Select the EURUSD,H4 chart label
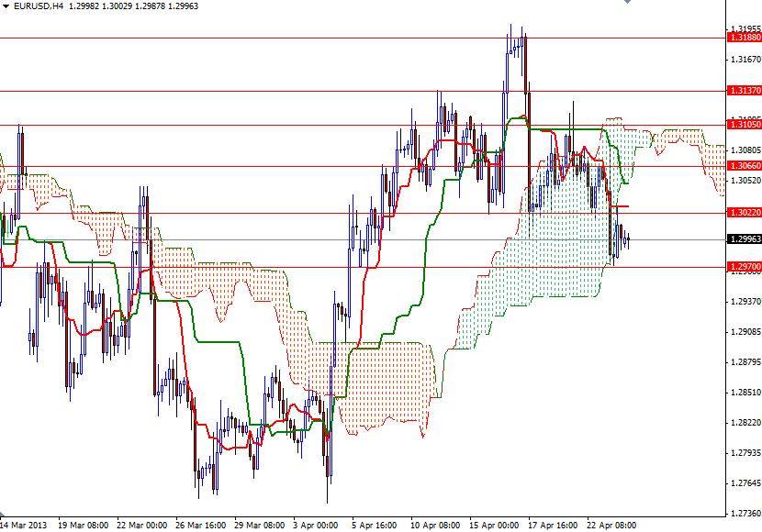 [39, 6]
